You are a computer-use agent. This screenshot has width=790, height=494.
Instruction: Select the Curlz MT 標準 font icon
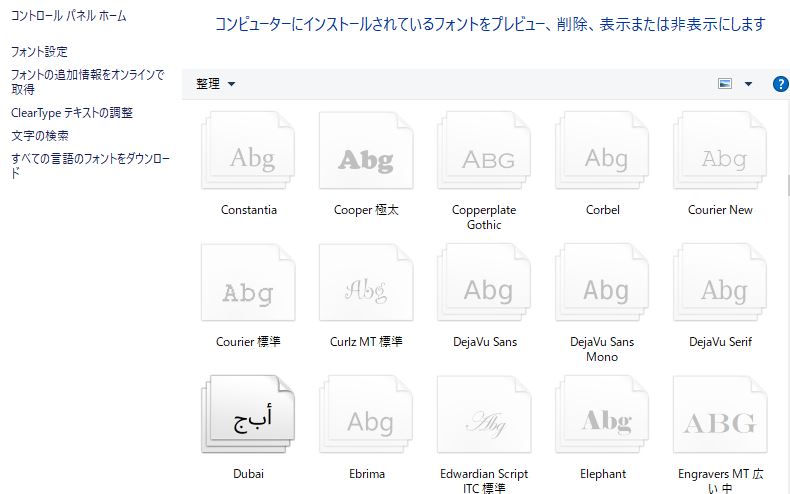click(366, 283)
